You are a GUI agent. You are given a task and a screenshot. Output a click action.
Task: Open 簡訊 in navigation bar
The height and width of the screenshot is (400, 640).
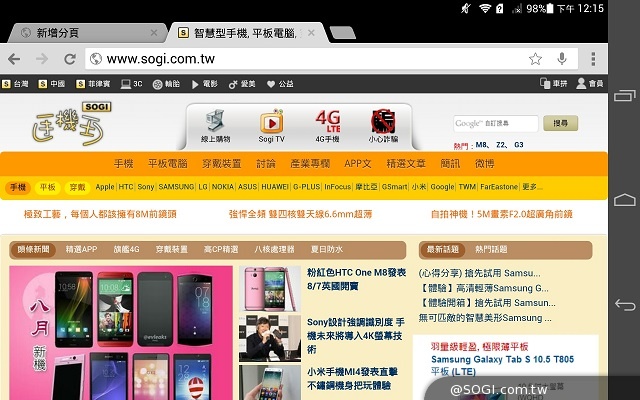point(450,164)
